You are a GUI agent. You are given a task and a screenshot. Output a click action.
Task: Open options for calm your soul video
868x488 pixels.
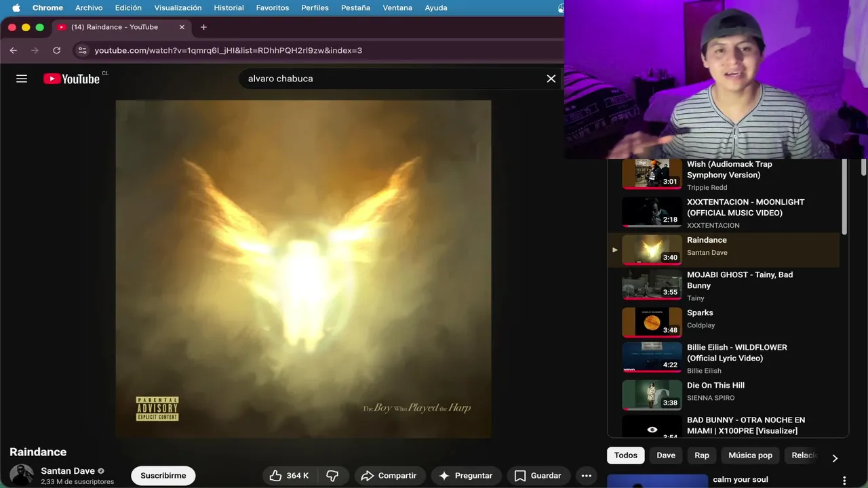[844, 481]
